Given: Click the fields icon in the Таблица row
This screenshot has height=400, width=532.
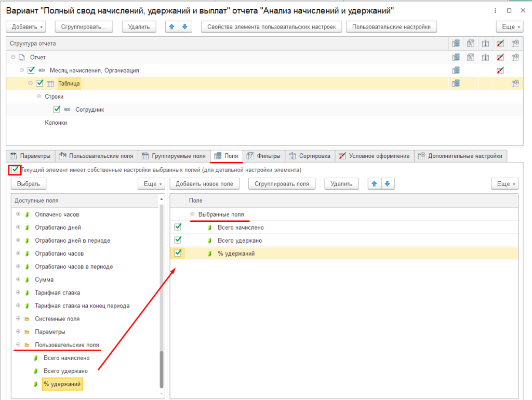Looking at the screenshot, I should click(456, 83).
